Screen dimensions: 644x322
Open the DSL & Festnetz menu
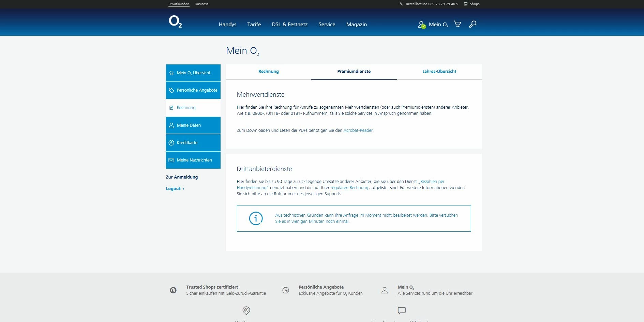290,25
